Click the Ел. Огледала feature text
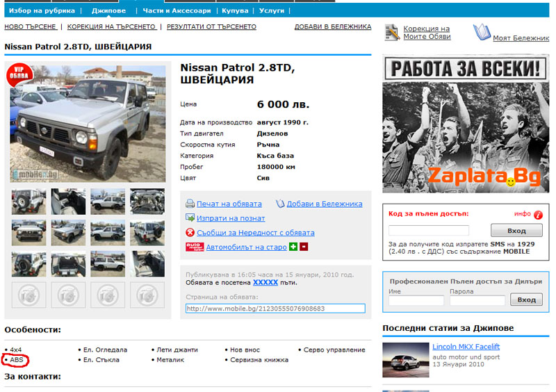556x392 pixels. [x=106, y=350]
